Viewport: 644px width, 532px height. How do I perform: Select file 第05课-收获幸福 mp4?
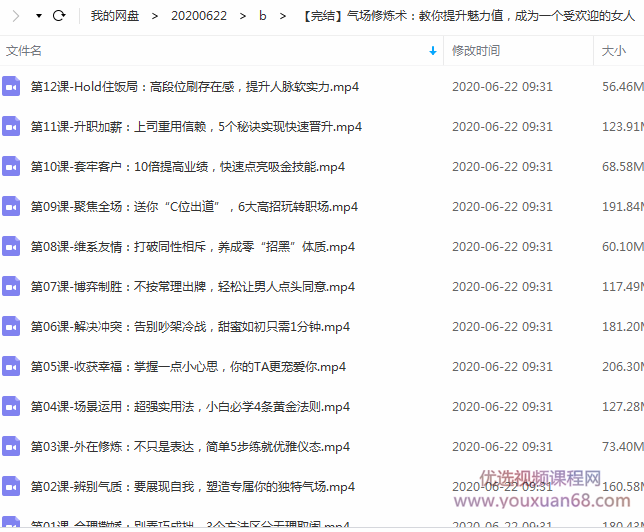(x=190, y=367)
